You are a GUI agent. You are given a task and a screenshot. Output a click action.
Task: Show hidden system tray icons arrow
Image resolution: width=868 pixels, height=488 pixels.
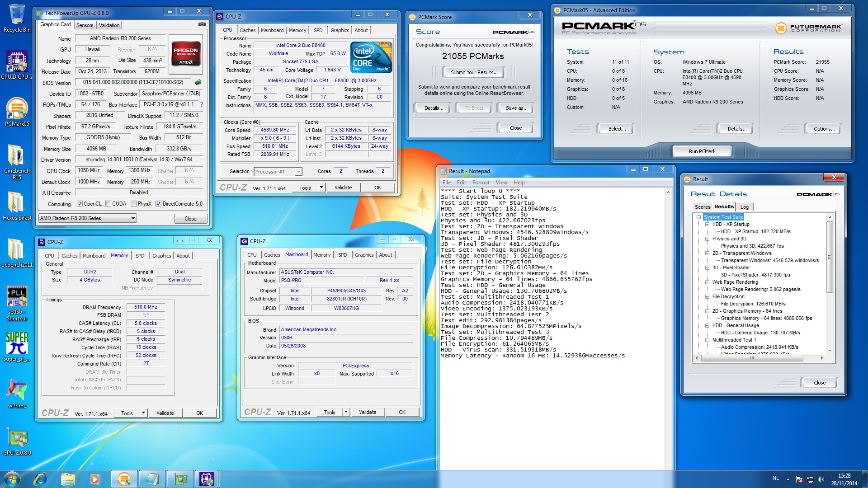(x=788, y=479)
